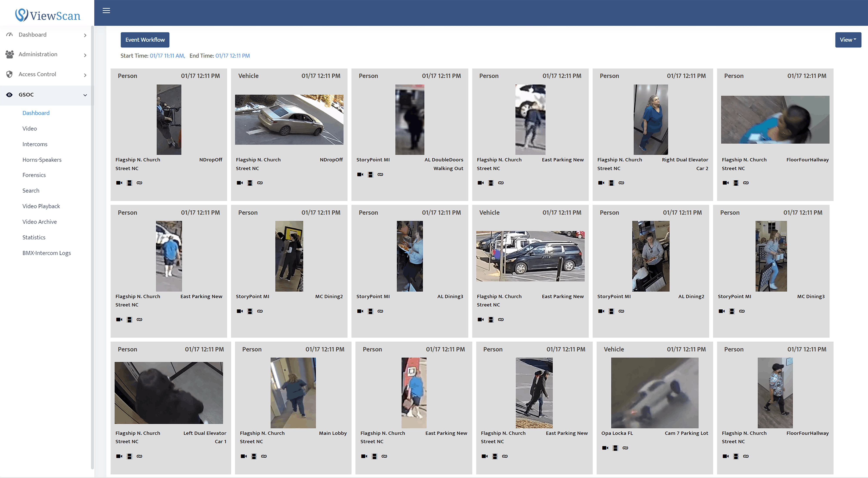Screen dimensions: 868x478
Task: Open the View dropdown
Action: coord(848,39)
